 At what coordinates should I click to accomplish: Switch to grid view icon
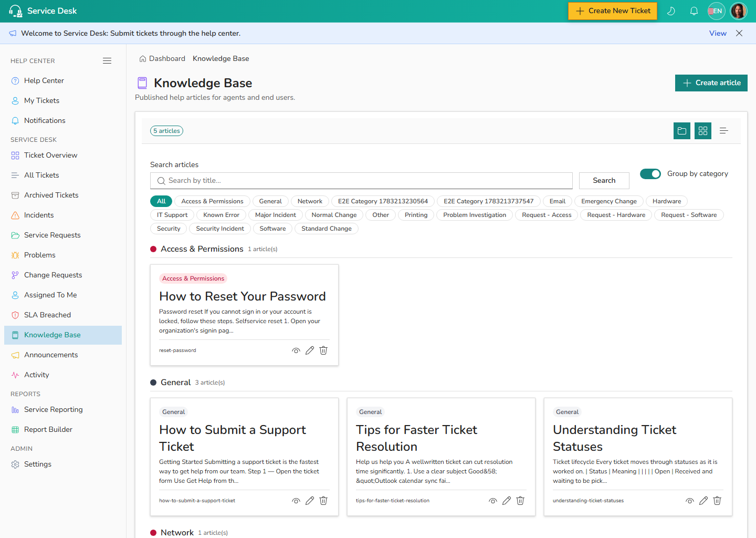coord(703,131)
